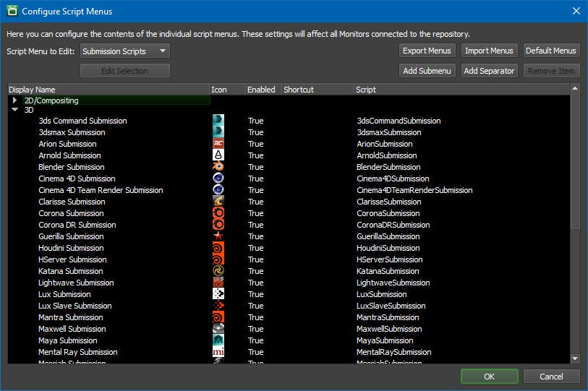Click the scrollbar down arrow
The height and width of the screenshot is (391, 588).
(x=575, y=358)
